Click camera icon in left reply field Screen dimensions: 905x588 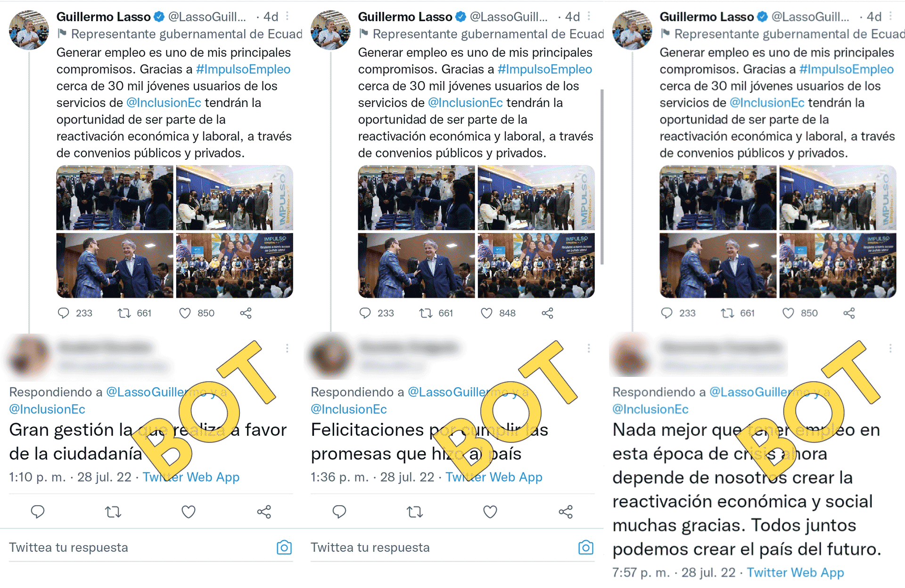pos(284,547)
